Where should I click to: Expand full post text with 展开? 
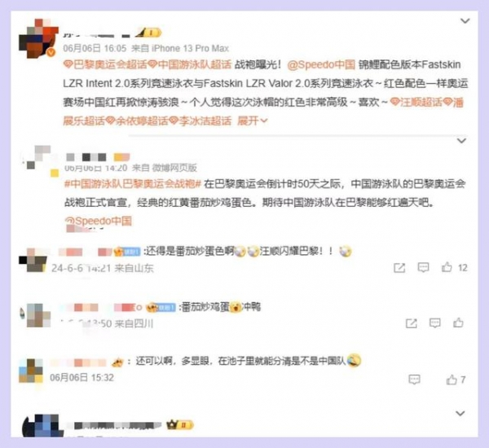click(x=253, y=121)
